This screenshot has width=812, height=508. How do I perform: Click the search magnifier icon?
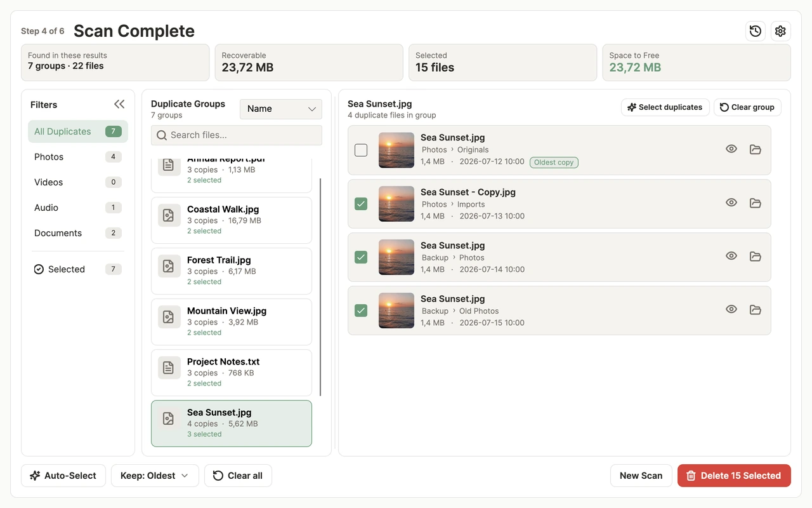pyautogui.click(x=162, y=135)
